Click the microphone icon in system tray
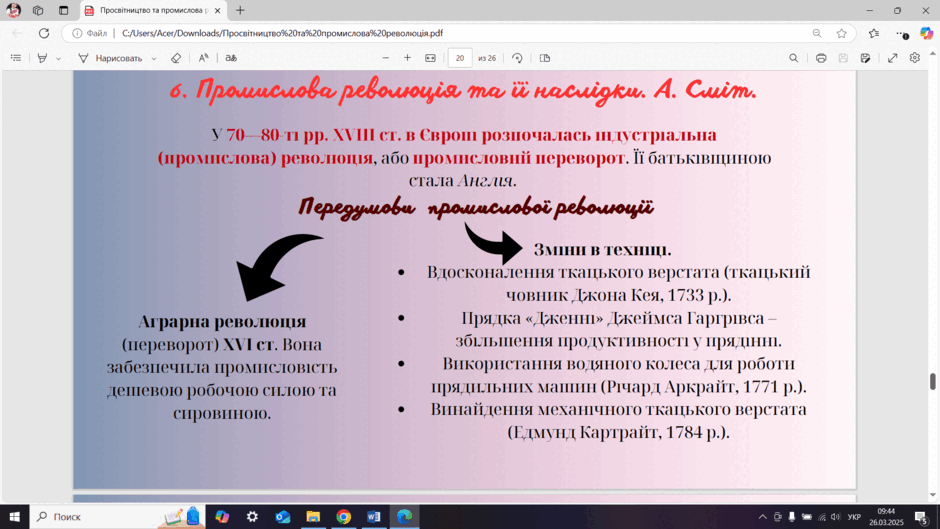 coord(792,516)
